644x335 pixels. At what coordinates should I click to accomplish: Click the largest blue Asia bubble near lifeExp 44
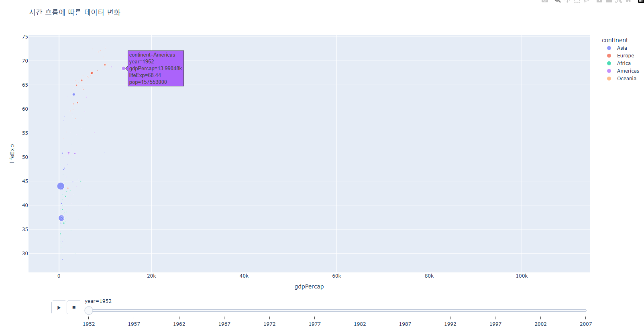[61, 186]
